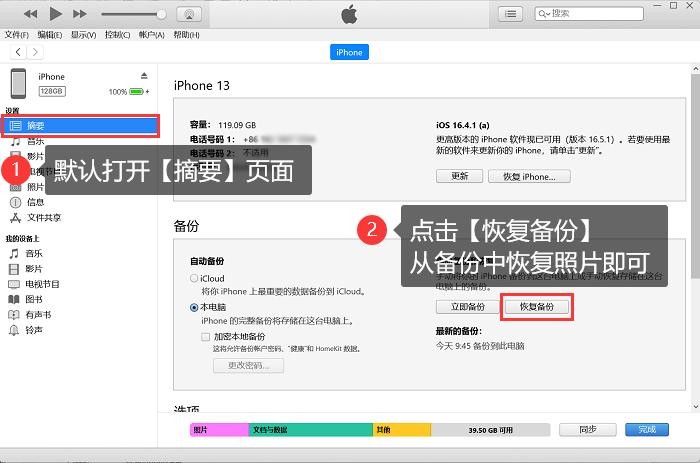Click the Play button in playback controls
Viewport: 700px width, 463px height.
pos(55,13)
